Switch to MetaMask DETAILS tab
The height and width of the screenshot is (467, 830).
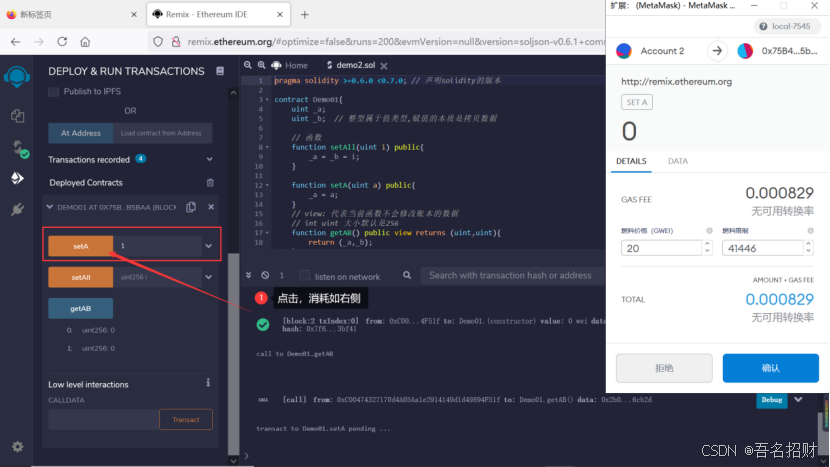[x=631, y=161]
